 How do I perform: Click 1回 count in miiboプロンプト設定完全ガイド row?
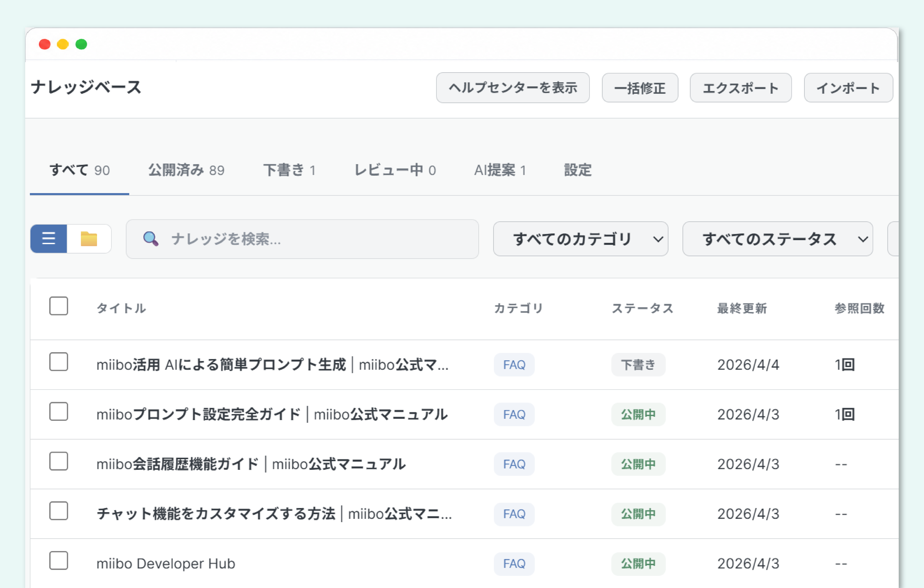click(845, 415)
